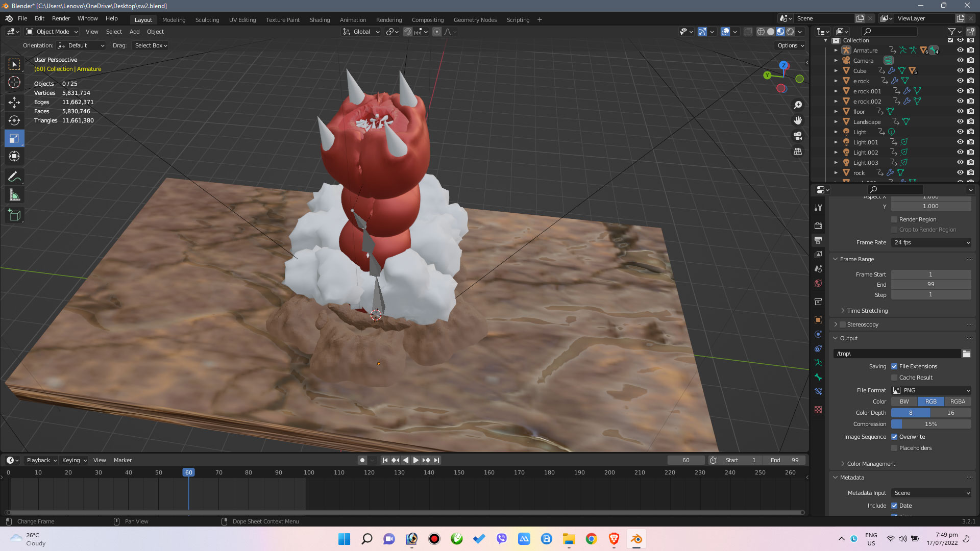Switch to wireframe viewport shading
Viewport: 980px width, 551px height.
point(761,32)
